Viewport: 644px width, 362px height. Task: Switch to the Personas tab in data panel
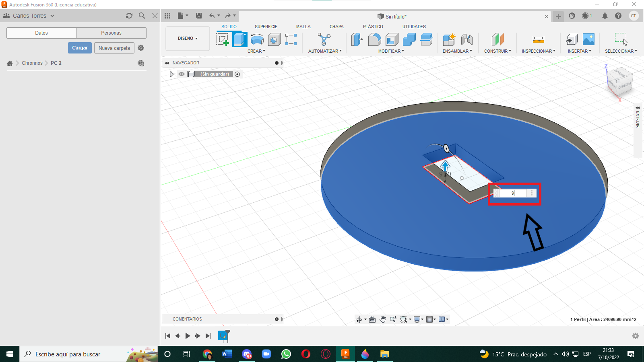[111, 33]
